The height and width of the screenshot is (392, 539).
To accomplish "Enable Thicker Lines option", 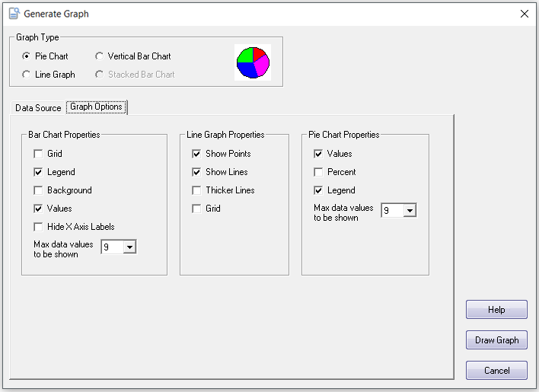I will click(x=196, y=190).
